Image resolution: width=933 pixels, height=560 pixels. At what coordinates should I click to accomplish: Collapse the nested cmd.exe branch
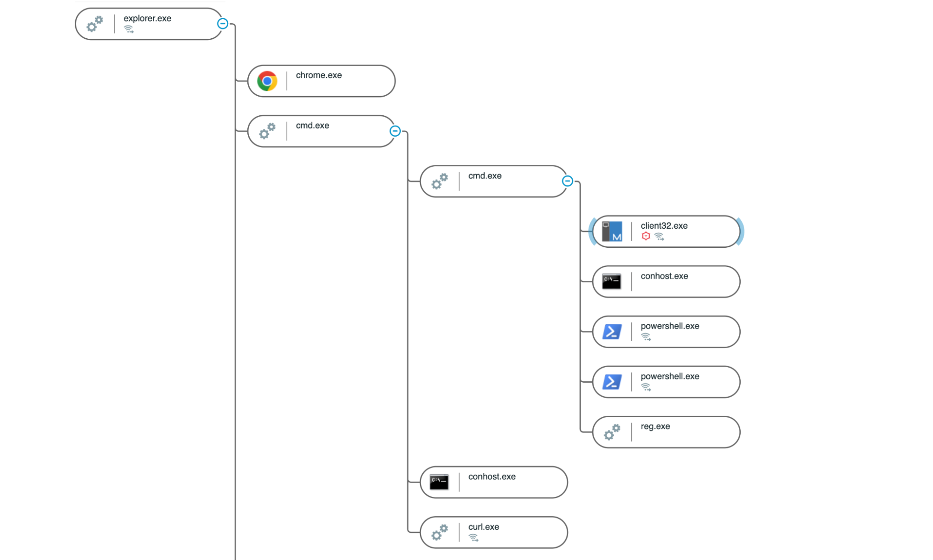[x=568, y=181]
